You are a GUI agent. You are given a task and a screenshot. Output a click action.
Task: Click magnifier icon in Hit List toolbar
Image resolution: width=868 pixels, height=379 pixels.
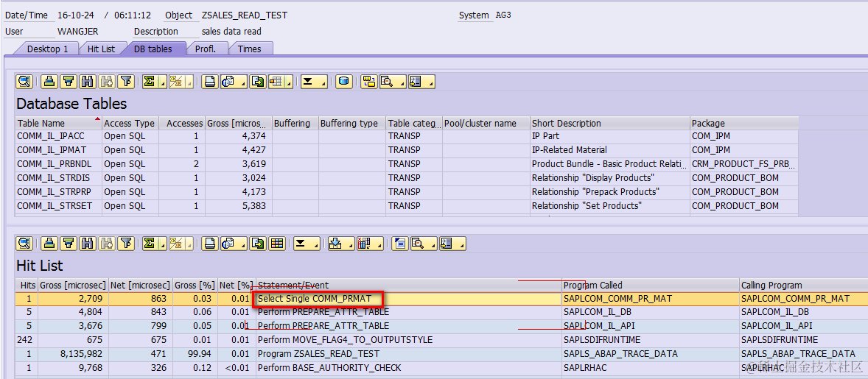416,243
